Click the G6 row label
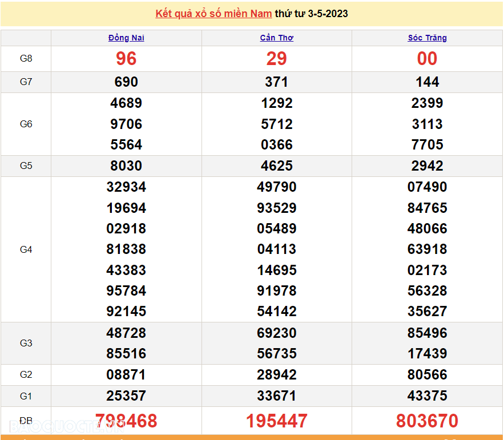 pos(26,124)
